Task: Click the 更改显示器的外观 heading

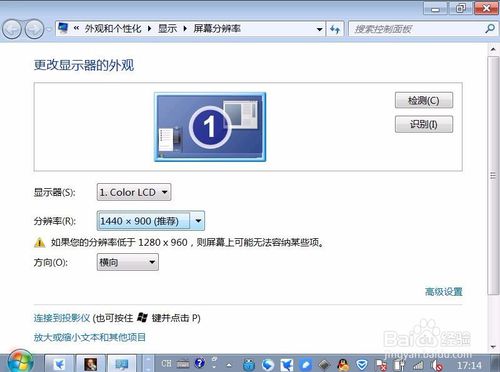Action: (84, 65)
